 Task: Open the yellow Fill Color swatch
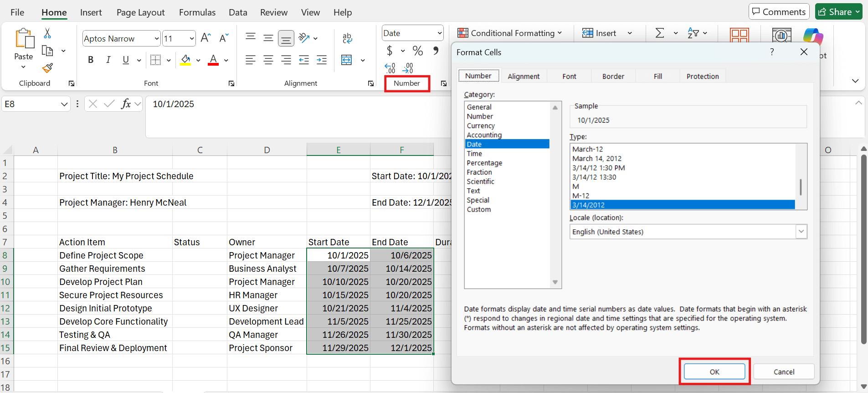pos(185,60)
